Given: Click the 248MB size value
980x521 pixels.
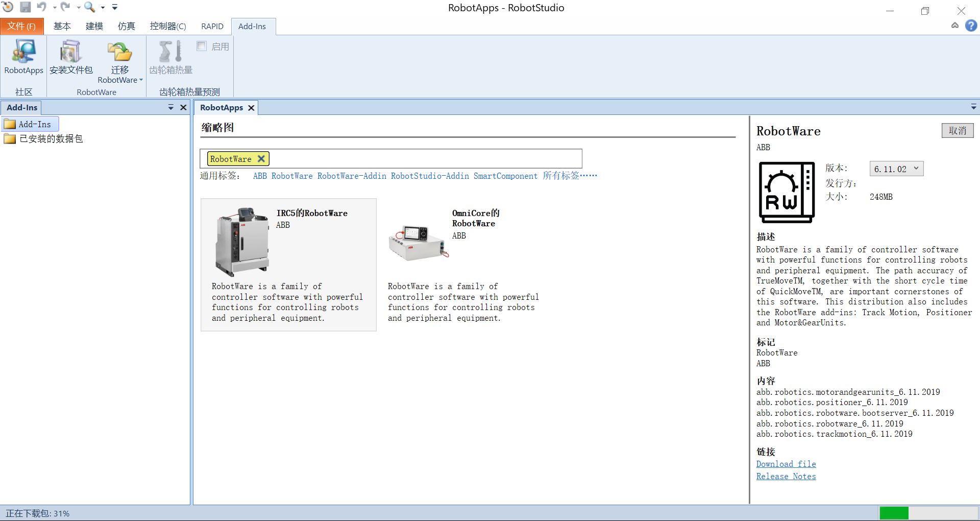Looking at the screenshot, I should tap(881, 197).
